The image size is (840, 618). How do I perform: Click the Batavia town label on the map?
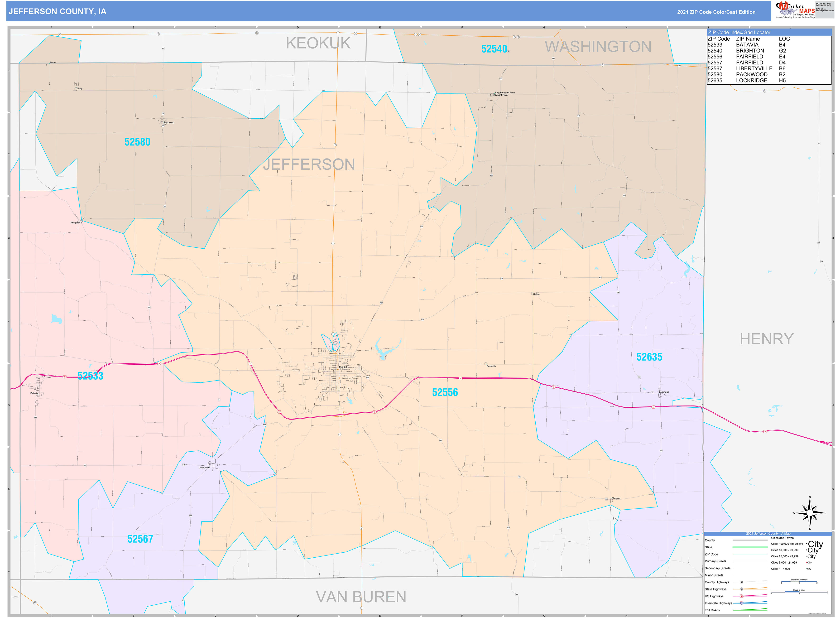pos(34,393)
